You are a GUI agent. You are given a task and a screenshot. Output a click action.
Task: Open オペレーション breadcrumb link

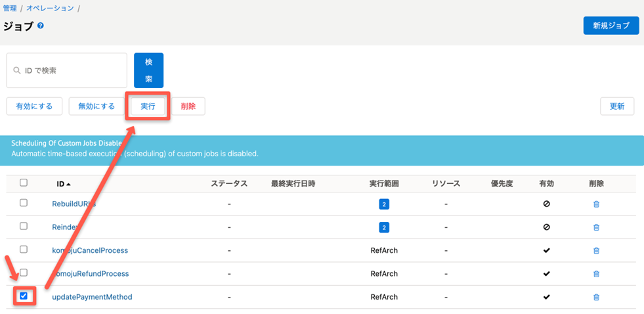[50, 9]
